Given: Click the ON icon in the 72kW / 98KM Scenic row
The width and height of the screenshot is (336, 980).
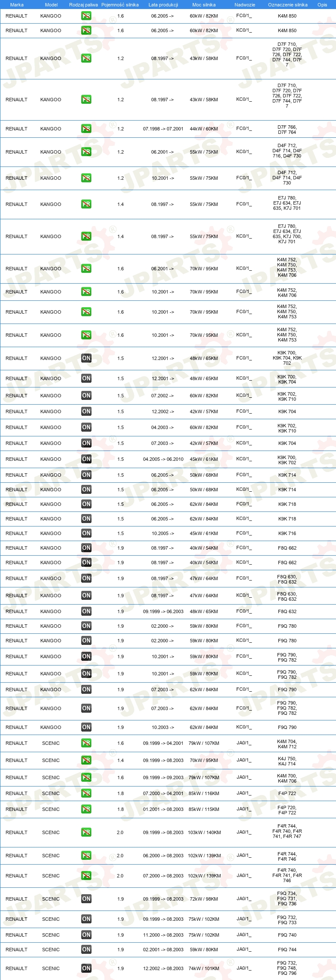Looking at the screenshot, I should pos(86,899).
